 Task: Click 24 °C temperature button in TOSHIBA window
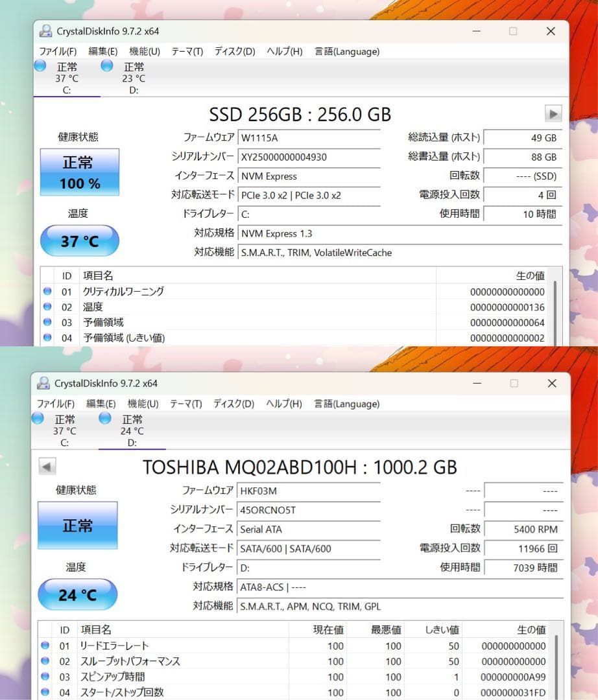pos(78,594)
